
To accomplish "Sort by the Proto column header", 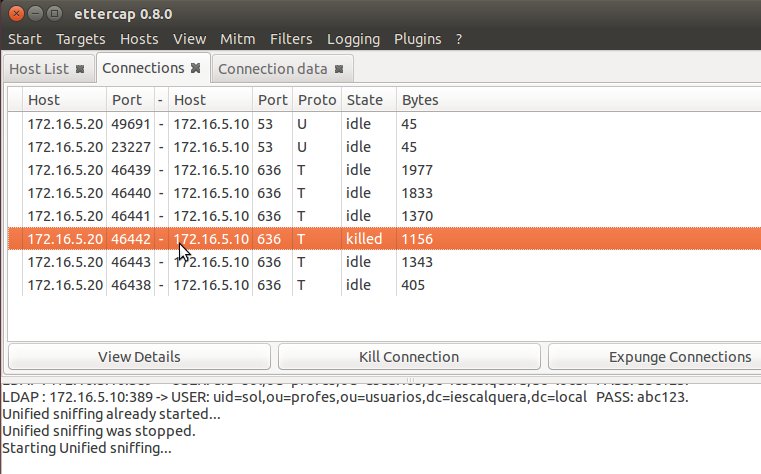I will [x=317, y=100].
